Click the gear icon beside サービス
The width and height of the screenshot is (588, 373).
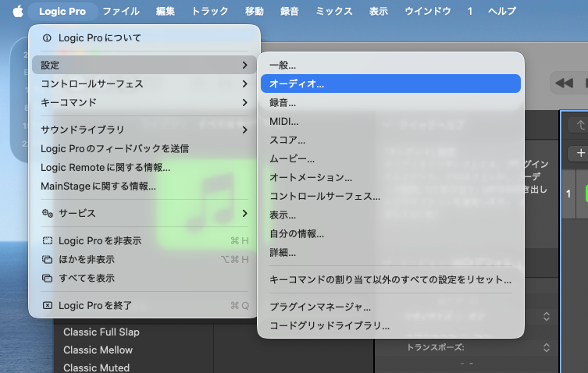[x=47, y=213]
